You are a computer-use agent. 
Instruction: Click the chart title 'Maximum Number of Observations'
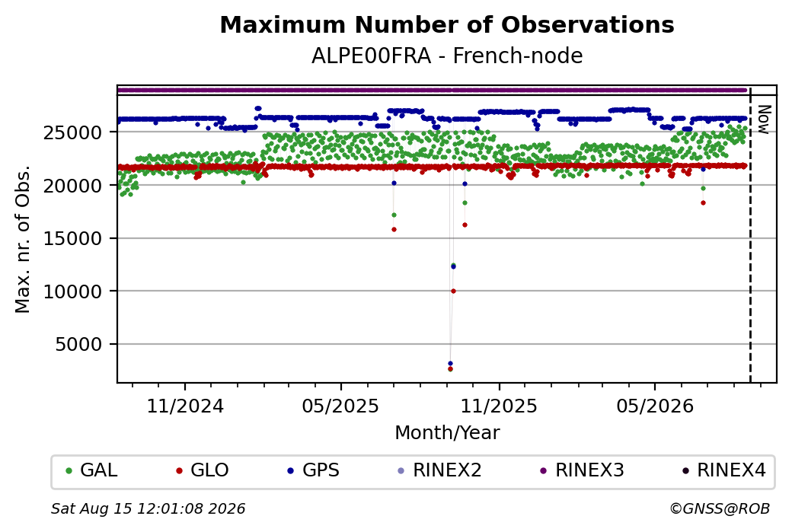click(447, 24)
